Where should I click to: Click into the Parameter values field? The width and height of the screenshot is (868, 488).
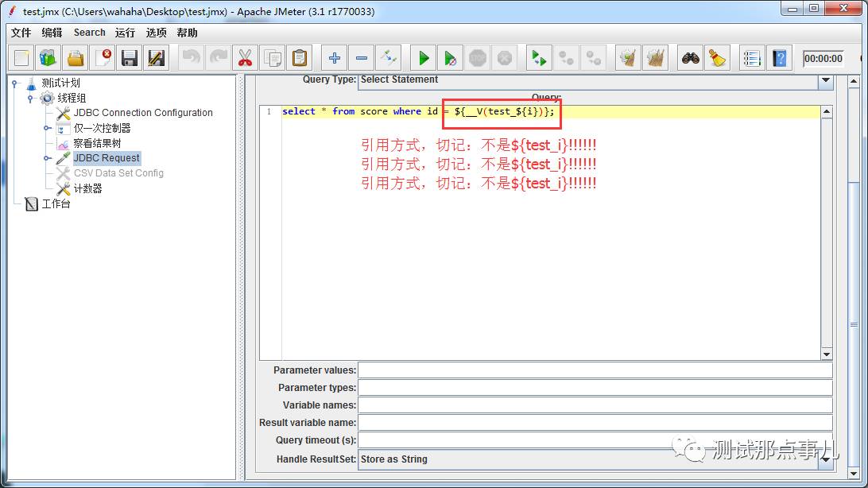pyautogui.click(x=595, y=370)
